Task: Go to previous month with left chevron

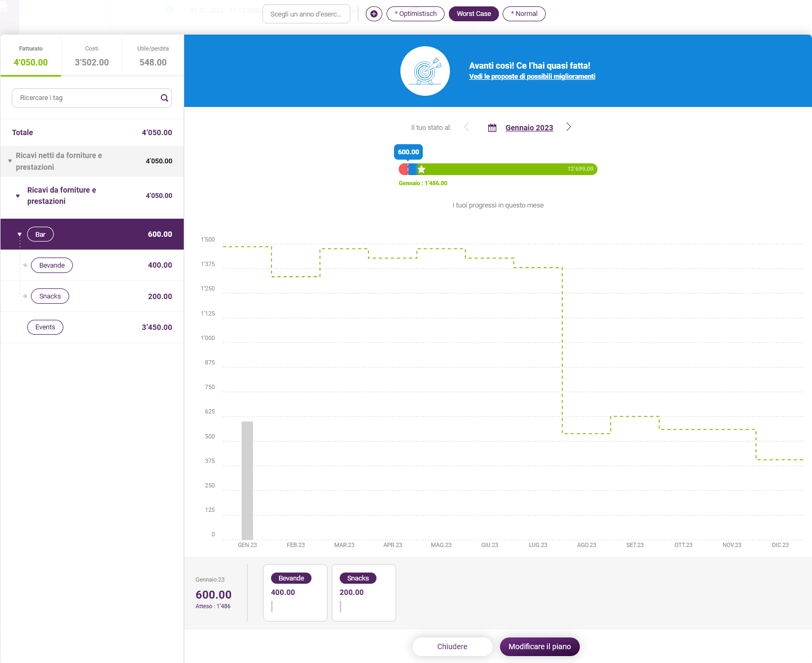Action: coord(466,127)
